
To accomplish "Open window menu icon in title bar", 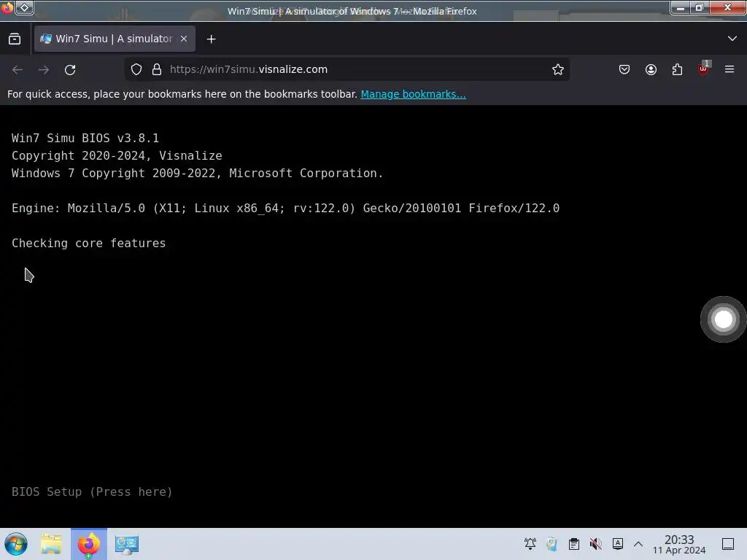I will click(7, 8).
